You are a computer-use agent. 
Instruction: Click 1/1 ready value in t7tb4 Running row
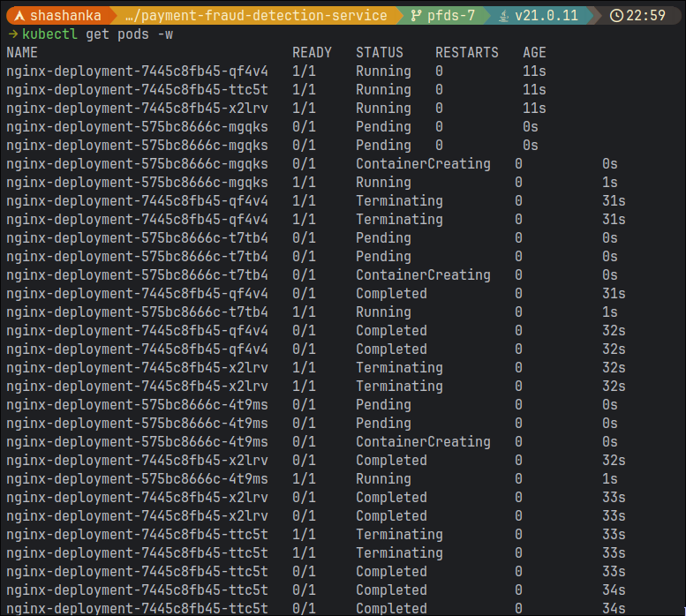coord(304,312)
